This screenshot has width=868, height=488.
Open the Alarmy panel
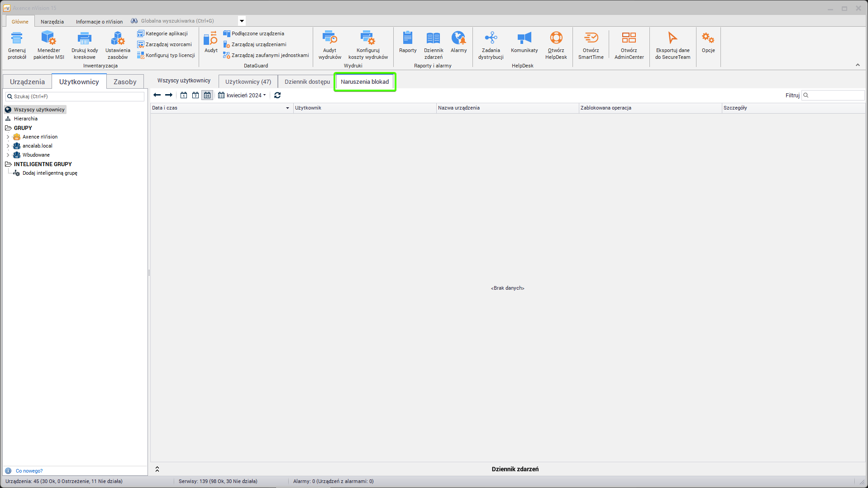point(458,43)
